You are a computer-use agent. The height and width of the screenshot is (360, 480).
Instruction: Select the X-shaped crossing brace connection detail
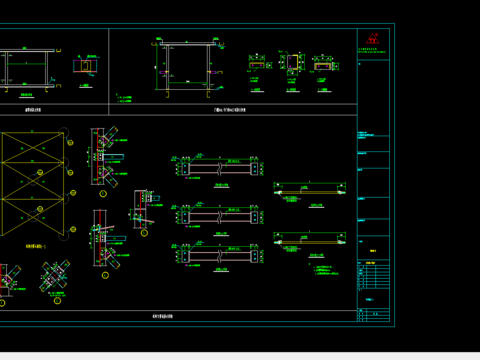55,275
